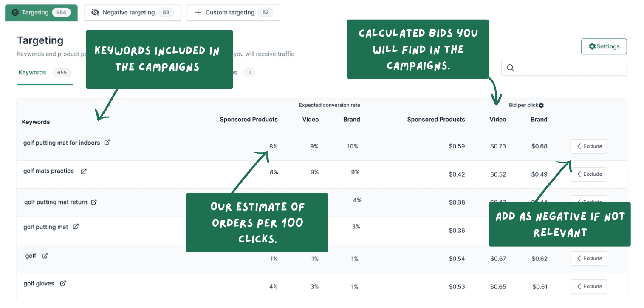Viewport: 644px width, 308px height.
Task: Open external link icon for "golf gloves"
Action: click(63, 283)
